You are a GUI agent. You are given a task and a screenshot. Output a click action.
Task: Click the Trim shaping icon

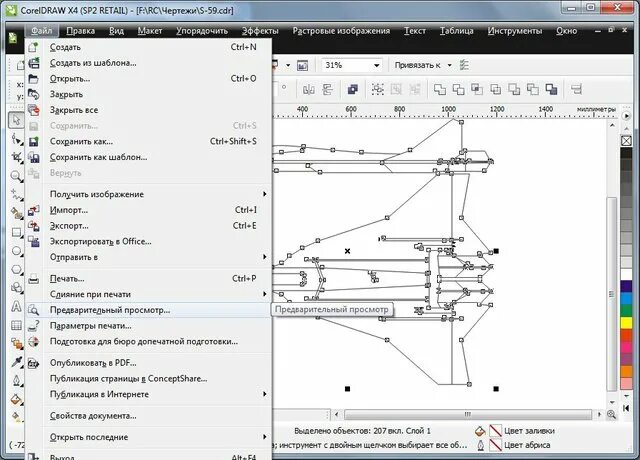[x=458, y=89]
